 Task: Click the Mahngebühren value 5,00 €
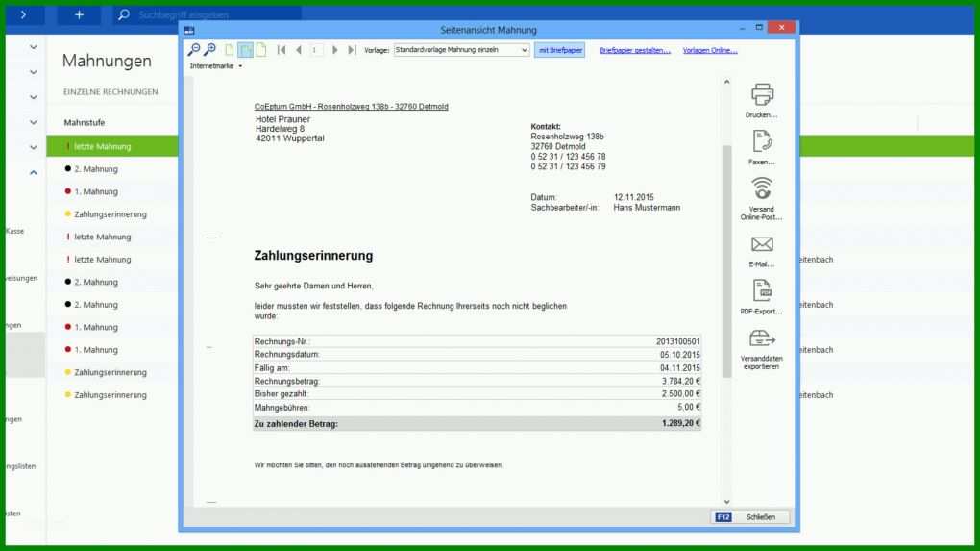click(690, 407)
